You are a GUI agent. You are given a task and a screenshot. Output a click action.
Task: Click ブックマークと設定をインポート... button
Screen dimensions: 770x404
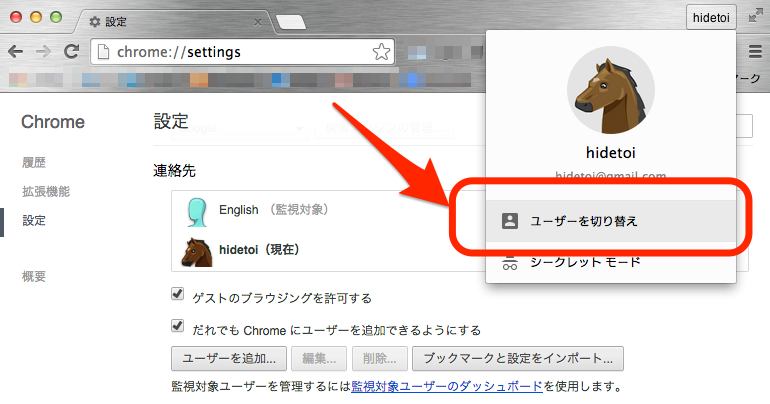pos(518,358)
